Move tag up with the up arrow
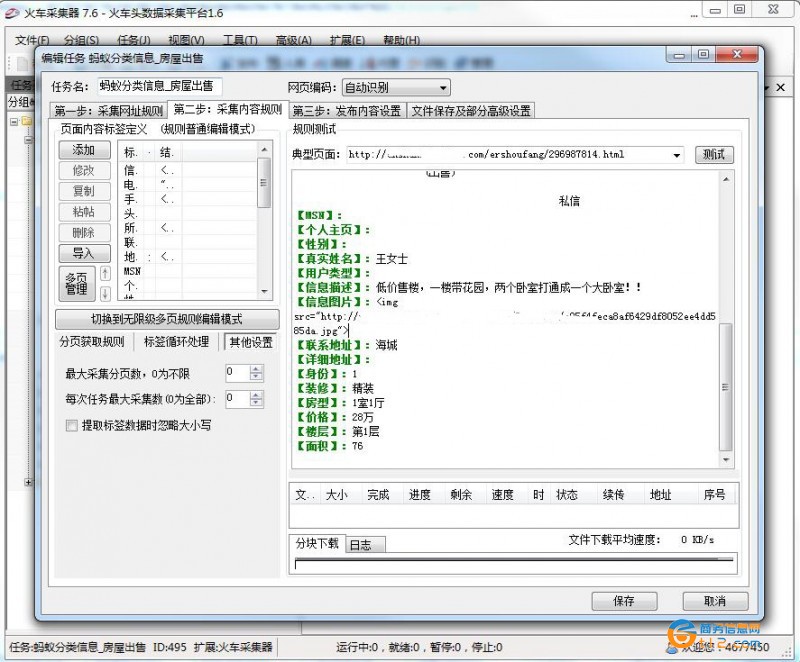This screenshot has height=662, width=800. [x=105, y=274]
